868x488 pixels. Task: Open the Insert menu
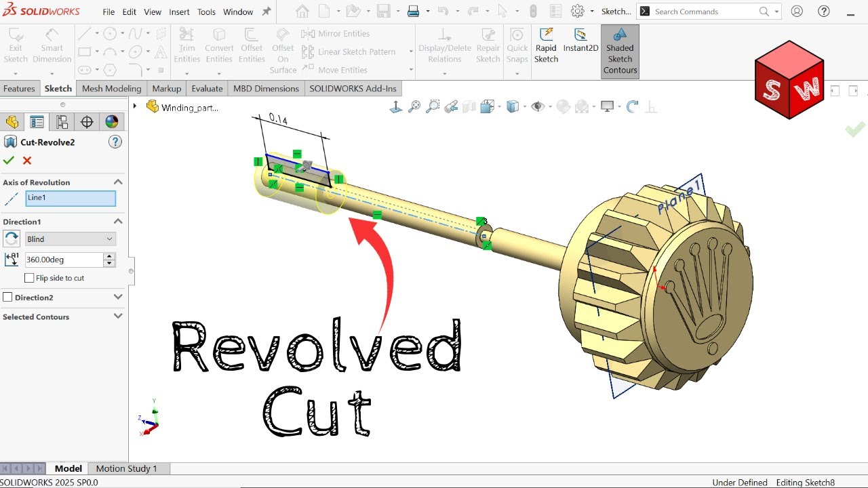(x=180, y=12)
